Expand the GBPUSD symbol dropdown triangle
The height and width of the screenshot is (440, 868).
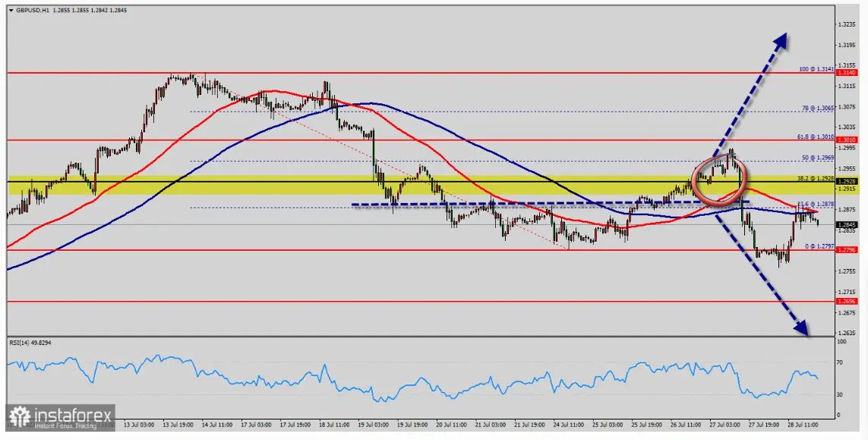pos(10,11)
